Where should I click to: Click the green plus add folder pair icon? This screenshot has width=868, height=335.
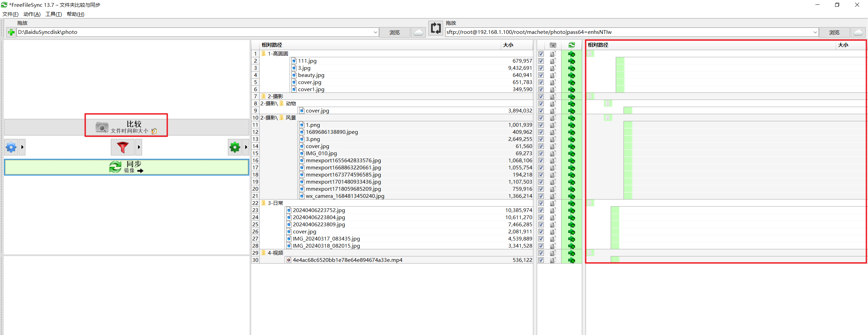(11, 32)
